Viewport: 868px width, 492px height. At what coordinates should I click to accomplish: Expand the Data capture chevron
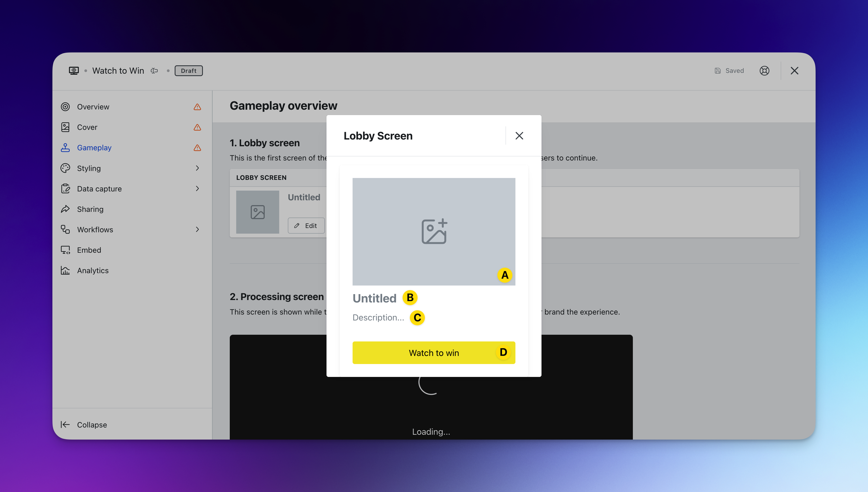tap(197, 188)
